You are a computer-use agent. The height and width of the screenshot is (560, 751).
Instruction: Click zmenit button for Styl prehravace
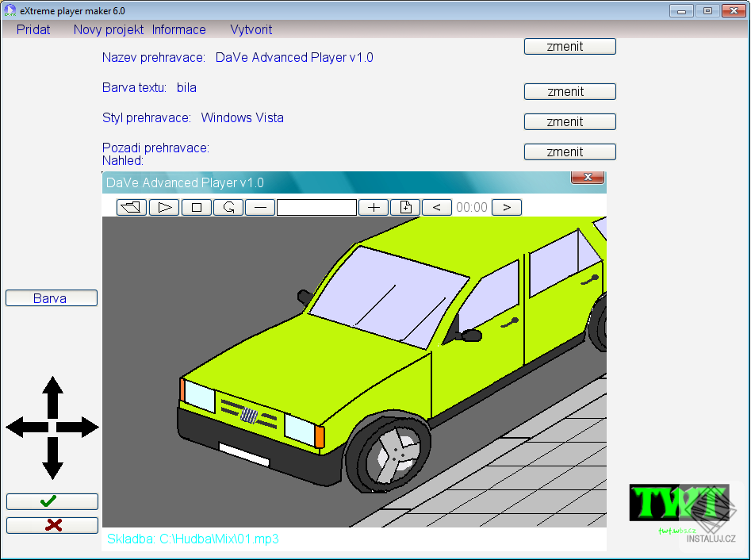pyautogui.click(x=570, y=121)
